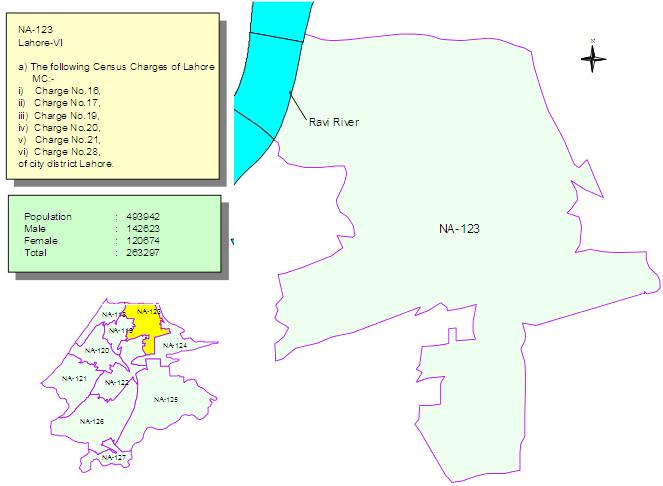663x486 pixels.
Task: Click NA-125 in the inset map
Action: (166, 399)
